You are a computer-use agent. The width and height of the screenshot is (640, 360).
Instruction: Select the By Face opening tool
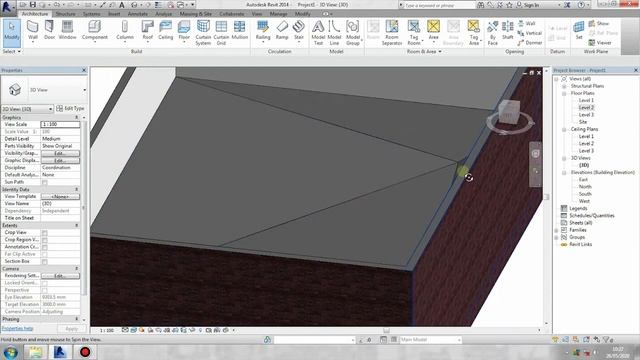tap(493, 33)
